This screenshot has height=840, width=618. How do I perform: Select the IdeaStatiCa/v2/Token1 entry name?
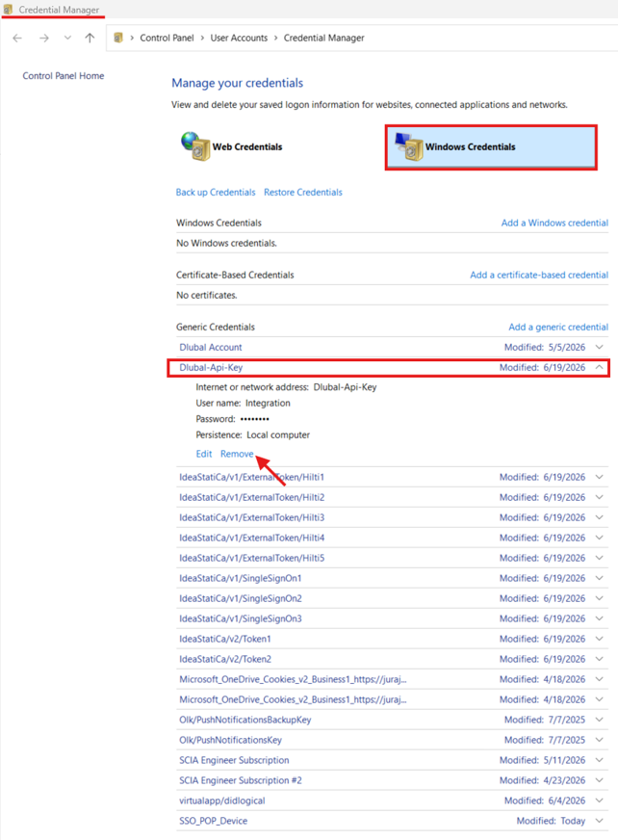pos(225,639)
